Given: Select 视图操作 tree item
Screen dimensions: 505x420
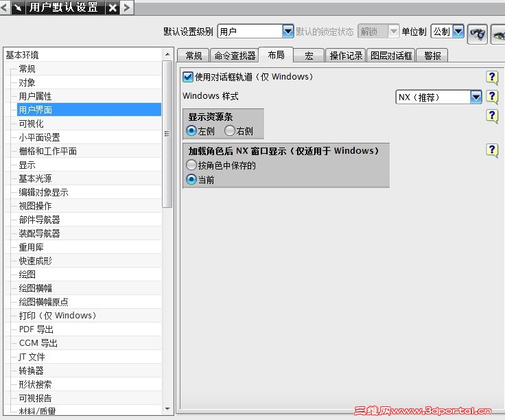Looking at the screenshot, I should click(x=36, y=206).
